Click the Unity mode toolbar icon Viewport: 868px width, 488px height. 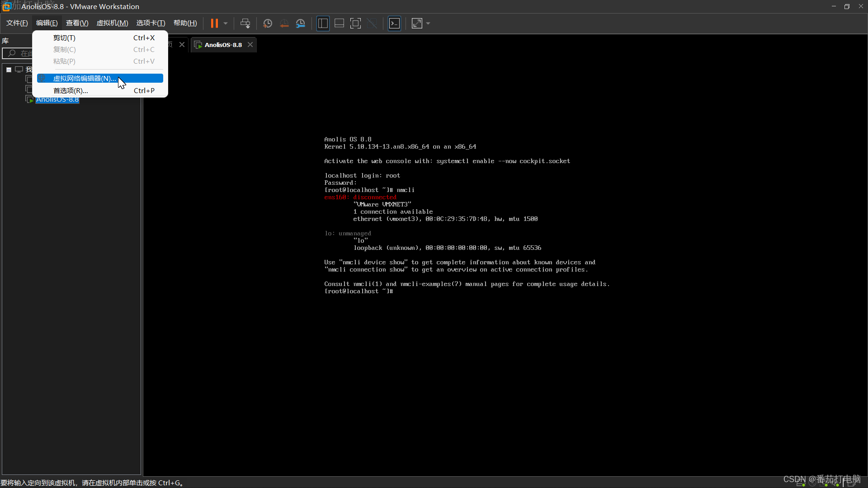click(372, 23)
